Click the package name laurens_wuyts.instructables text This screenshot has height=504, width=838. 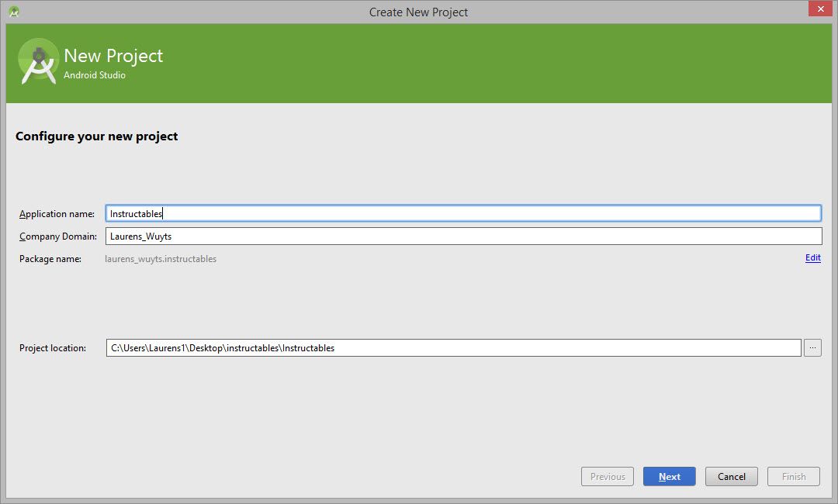pyautogui.click(x=161, y=258)
